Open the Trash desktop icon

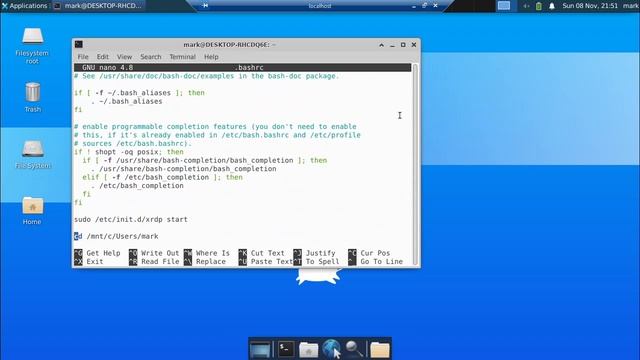[32, 97]
